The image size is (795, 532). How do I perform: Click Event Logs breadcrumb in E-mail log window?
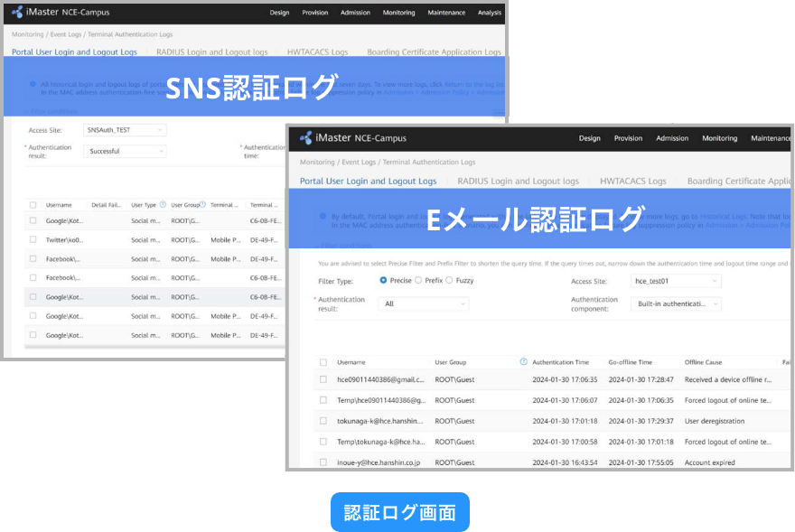click(x=359, y=162)
